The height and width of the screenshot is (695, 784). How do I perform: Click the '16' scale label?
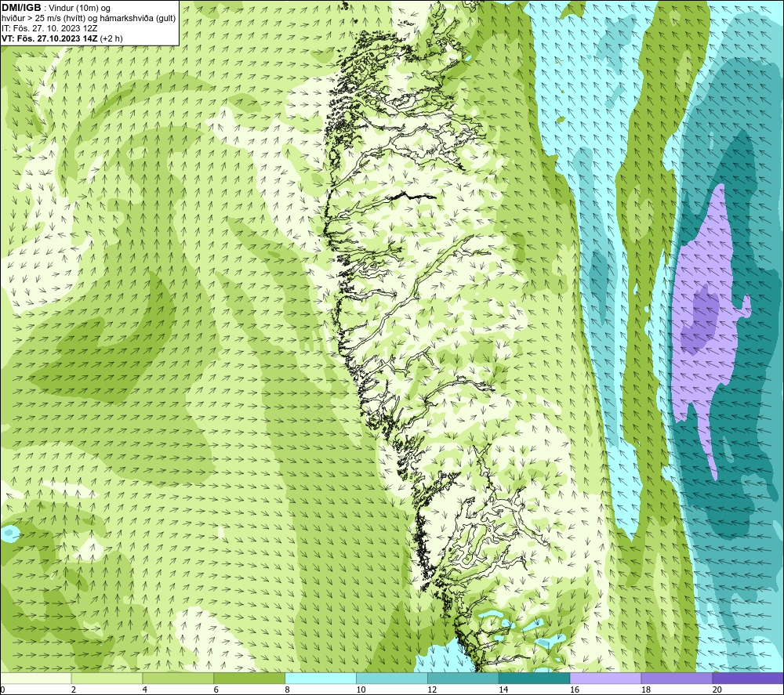(x=575, y=690)
